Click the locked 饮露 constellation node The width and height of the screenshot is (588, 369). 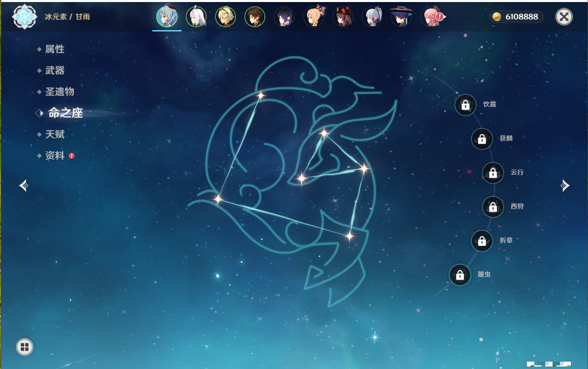pyautogui.click(x=465, y=105)
